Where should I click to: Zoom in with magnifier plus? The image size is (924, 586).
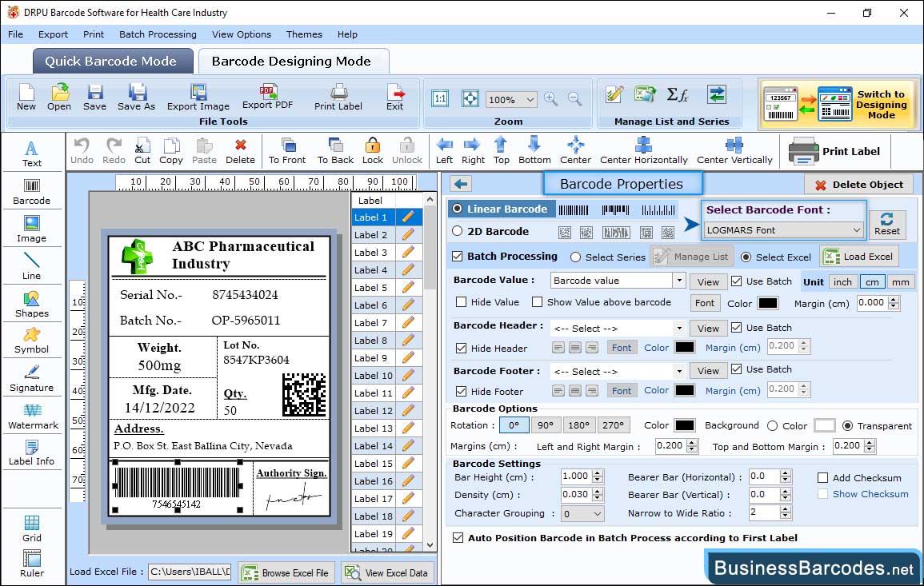point(551,99)
